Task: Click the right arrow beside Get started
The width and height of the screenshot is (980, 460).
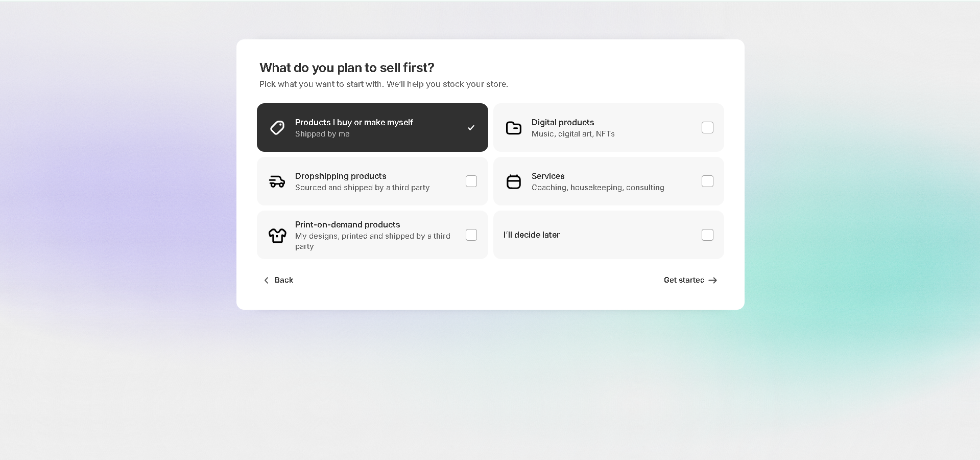Action: click(x=713, y=280)
